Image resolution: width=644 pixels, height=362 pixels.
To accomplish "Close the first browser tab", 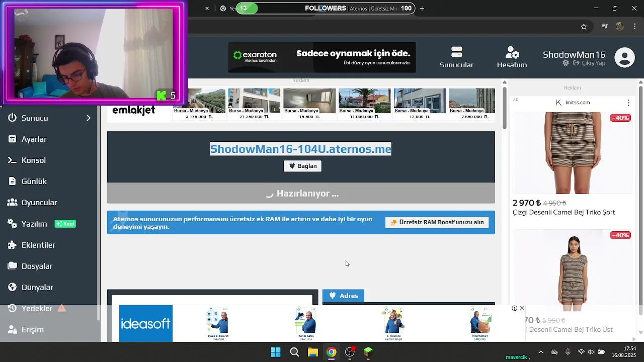I will (207, 8).
